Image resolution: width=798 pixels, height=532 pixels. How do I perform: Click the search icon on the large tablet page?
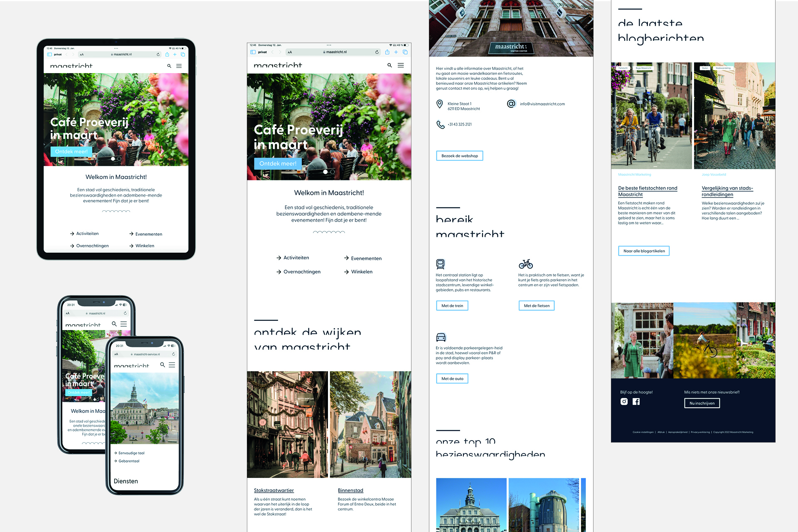tap(389, 65)
